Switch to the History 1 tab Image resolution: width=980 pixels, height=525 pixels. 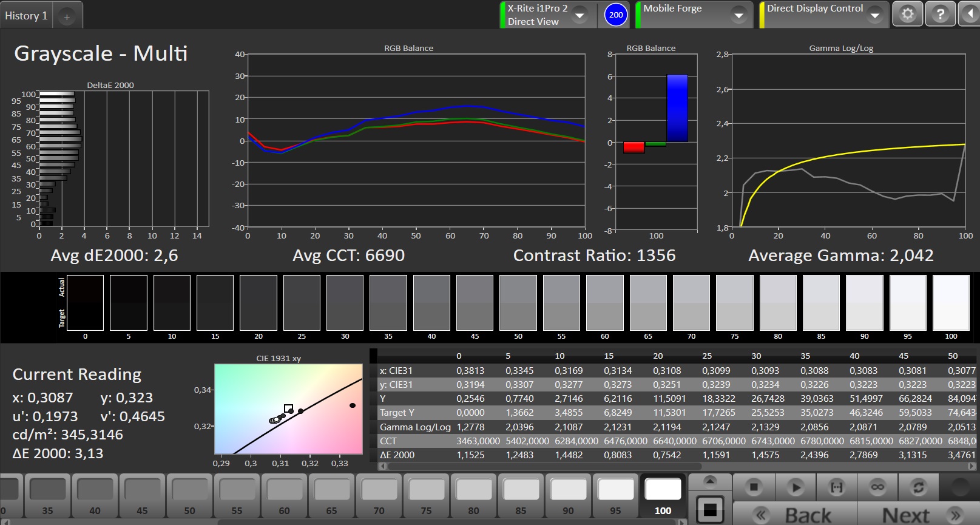pos(26,16)
